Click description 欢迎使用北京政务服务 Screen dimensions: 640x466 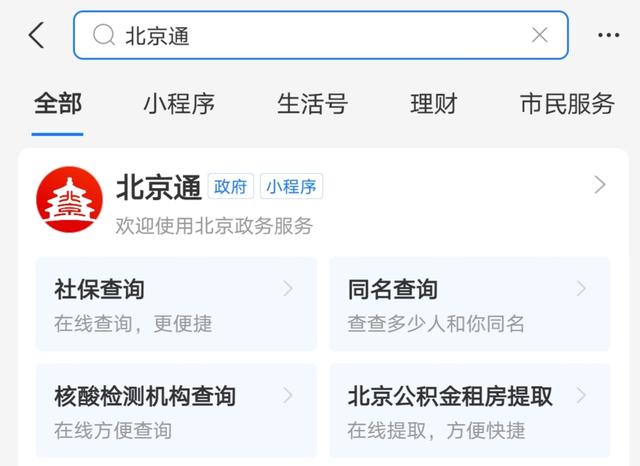[214, 226]
